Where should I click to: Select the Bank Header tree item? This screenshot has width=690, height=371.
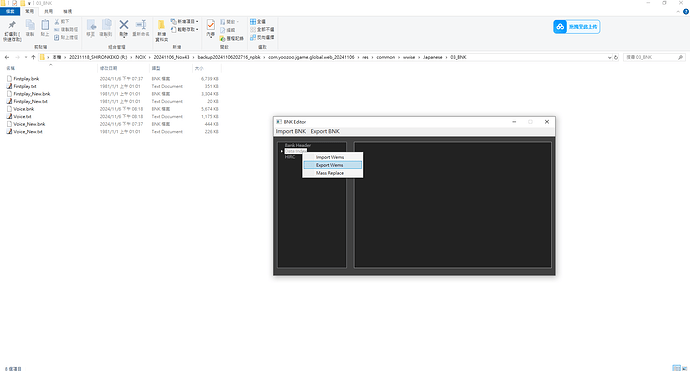[x=297, y=145]
